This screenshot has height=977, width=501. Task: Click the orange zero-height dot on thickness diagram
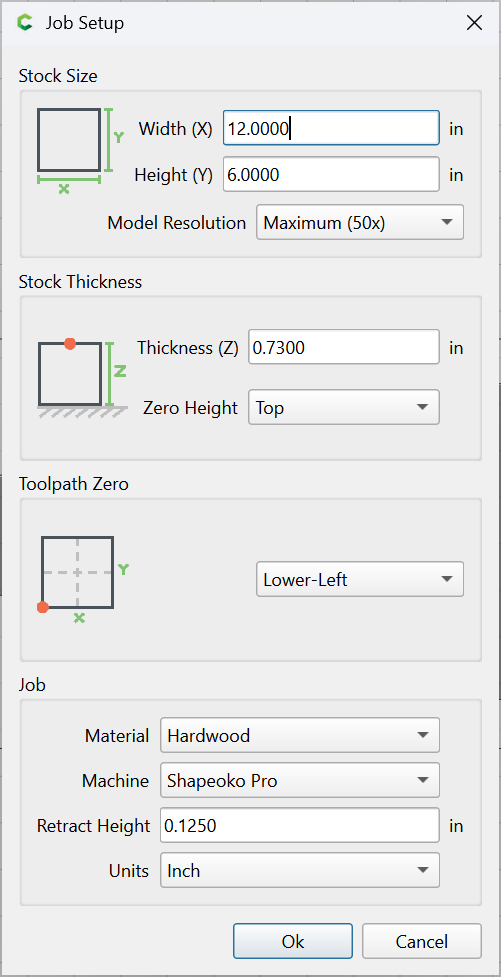pyautogui.click(x=70, y=343)
